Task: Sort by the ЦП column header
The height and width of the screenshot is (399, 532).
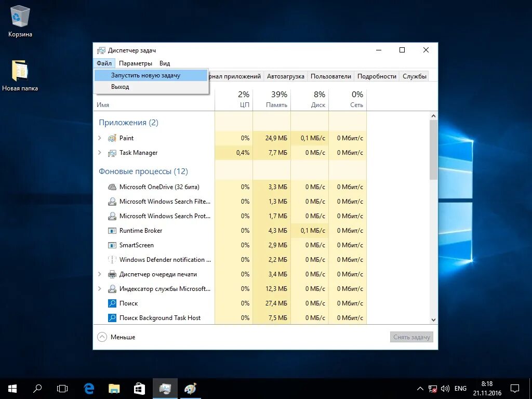Action: (x=234, y=99)
